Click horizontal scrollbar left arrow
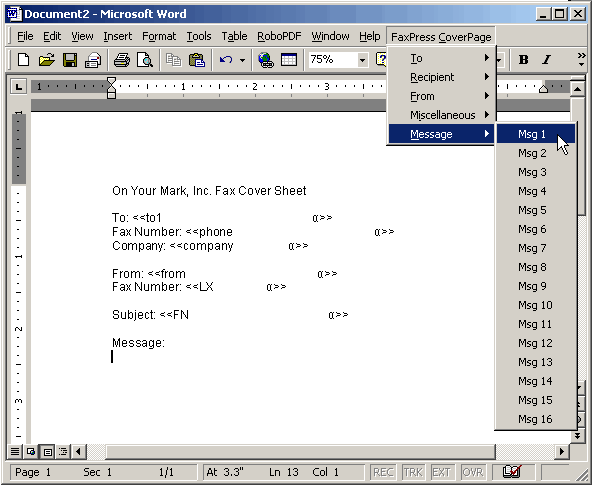This screenshot has width=592, height=485. pyautogui.click(x=79, y=451)
